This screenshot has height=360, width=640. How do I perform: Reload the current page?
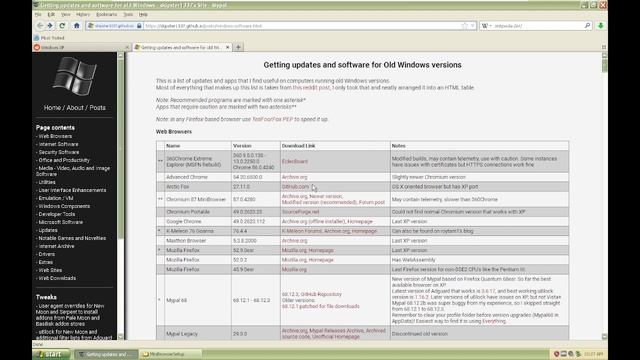pyautogui.click(x=62, y=26)
